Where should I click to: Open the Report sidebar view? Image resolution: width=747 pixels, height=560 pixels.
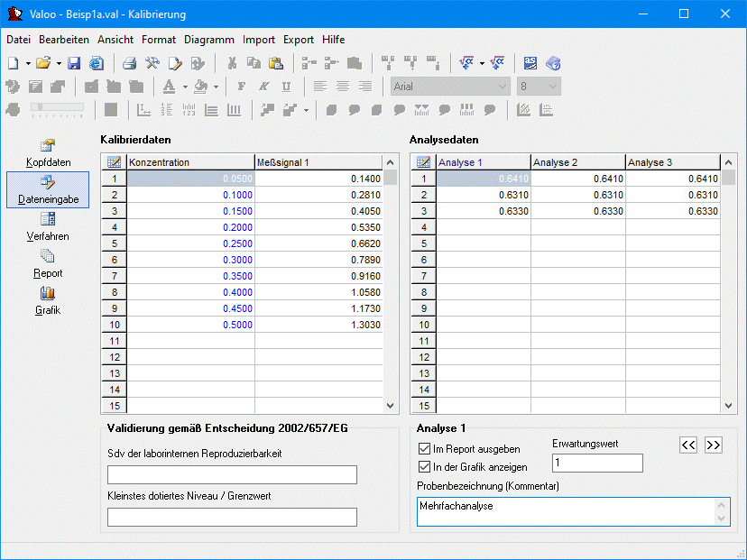click(x=48, y=263)
